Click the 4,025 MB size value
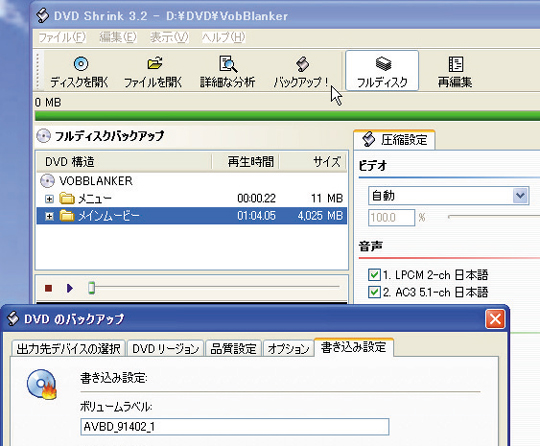 (x=320, y=216)
